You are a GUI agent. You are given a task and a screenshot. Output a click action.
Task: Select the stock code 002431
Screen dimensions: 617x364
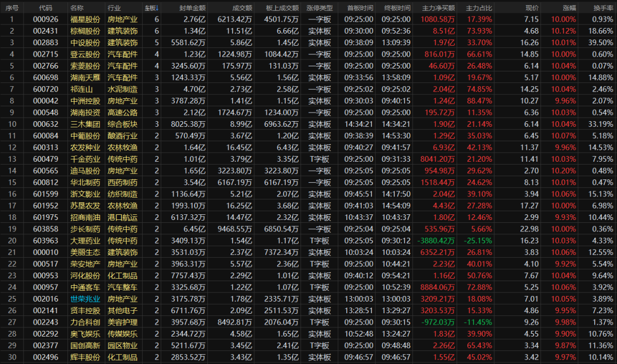pyautogui.click(x=46, y=31)
